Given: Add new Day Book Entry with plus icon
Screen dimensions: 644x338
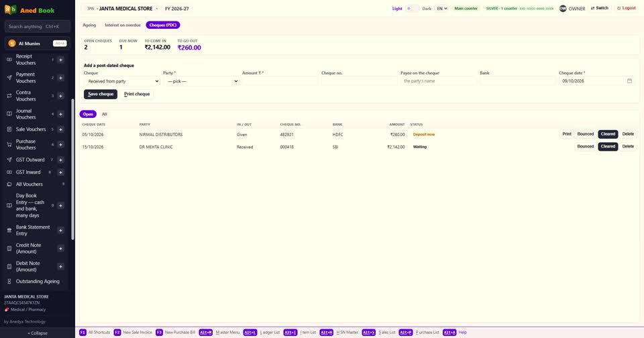Looking at the screenshot, I should [x=60, y=206].
